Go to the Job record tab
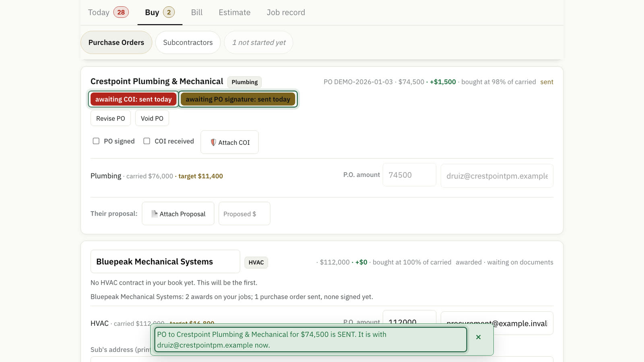The image size is (644, 362). coord(286,12)
